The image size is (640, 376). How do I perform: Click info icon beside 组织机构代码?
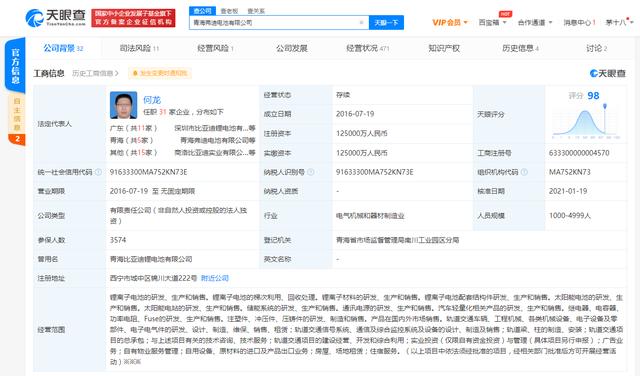(524, 172)
